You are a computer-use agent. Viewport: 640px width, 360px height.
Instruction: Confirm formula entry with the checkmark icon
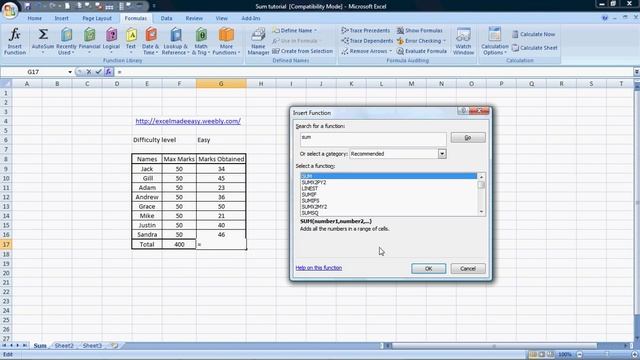98,72
